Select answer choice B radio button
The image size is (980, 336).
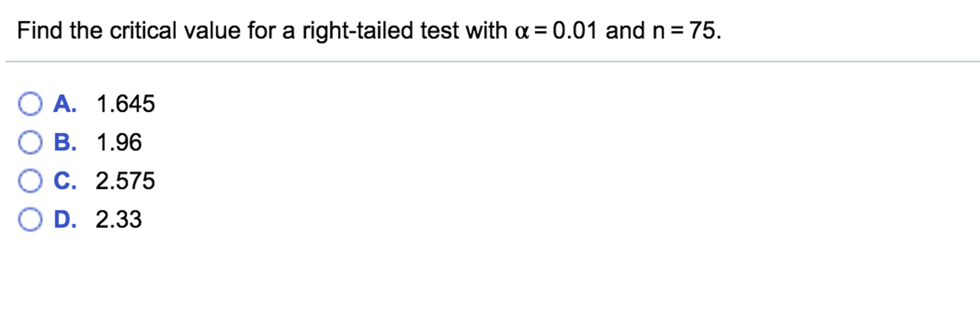point(30,143)
